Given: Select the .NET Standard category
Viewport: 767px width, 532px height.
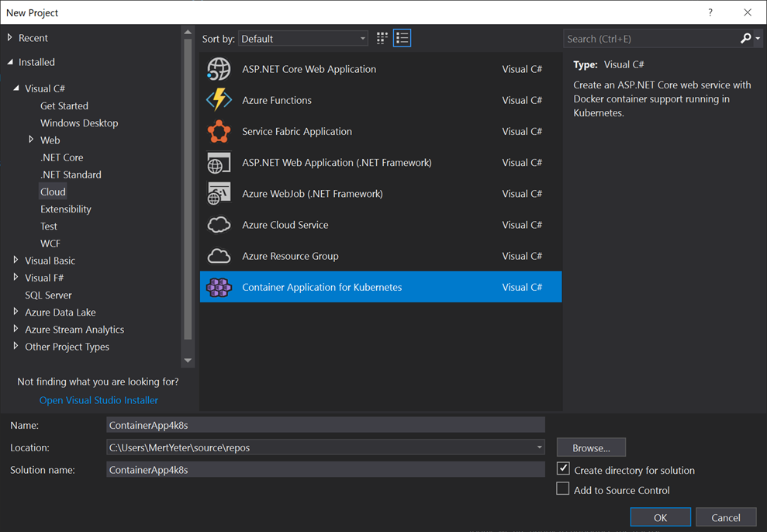Looking at the screenshot, I should pos(71,174).
